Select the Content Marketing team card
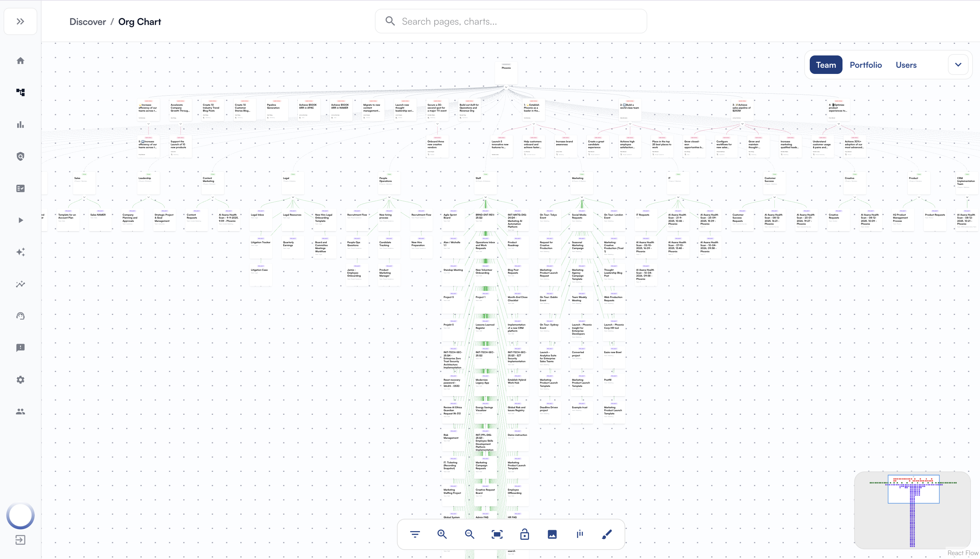This screenshot has height=559, width=980. [213, 184]
